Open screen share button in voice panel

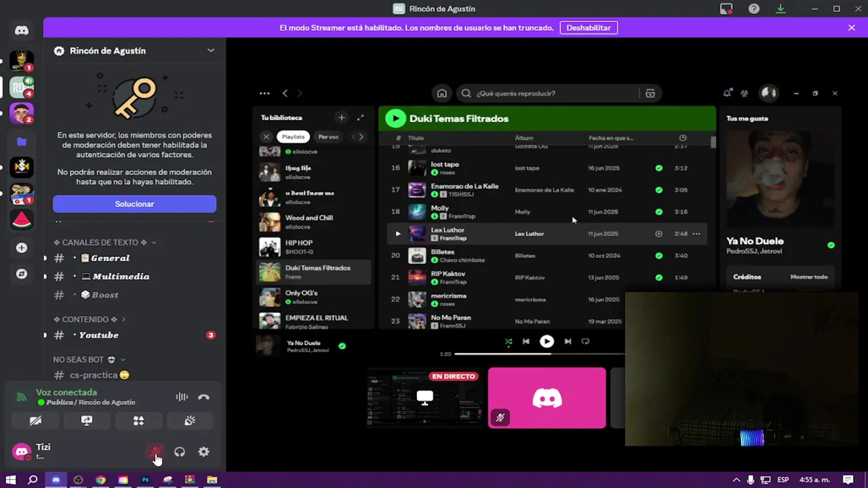tap(87, 421)
